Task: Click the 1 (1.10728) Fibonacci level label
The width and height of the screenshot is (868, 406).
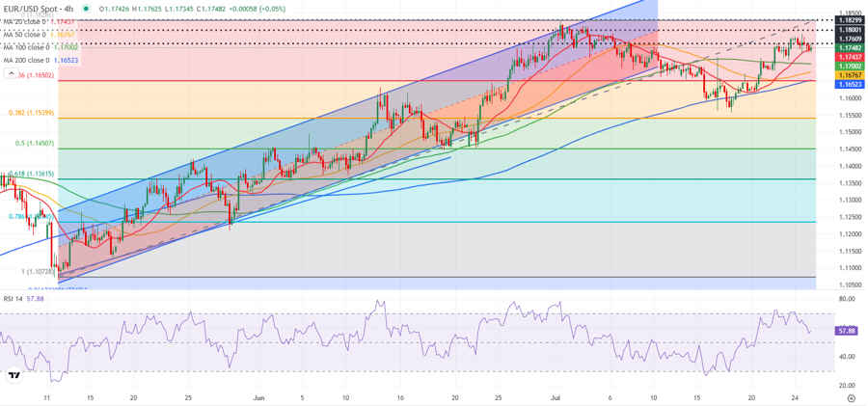Action: tap(37, 272)
